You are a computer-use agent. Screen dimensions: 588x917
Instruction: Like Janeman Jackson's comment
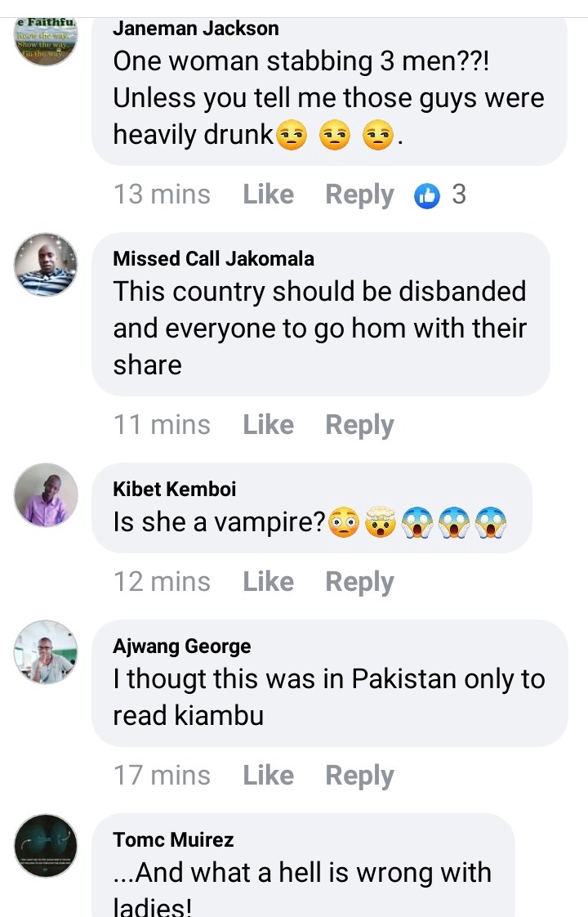[x=269, y=195]
